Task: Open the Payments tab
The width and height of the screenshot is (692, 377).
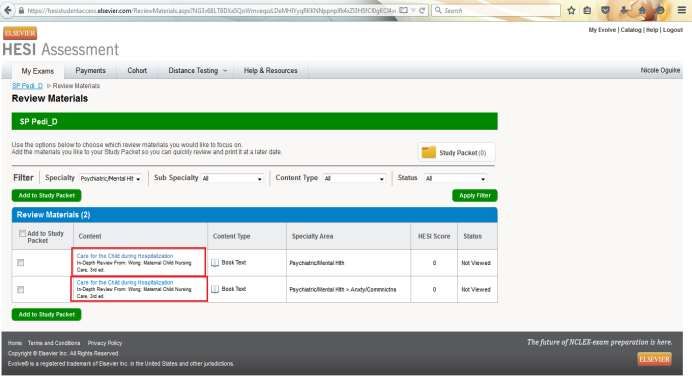Action: [x=90, y=71]
